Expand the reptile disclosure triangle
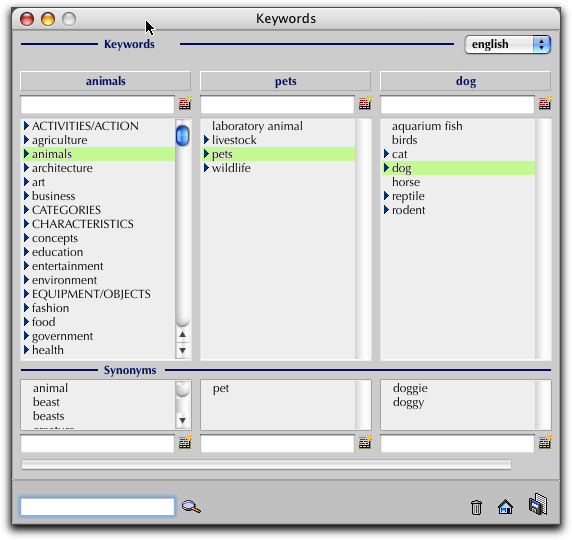This screenshot has height=540, width=572. point(386,196)
